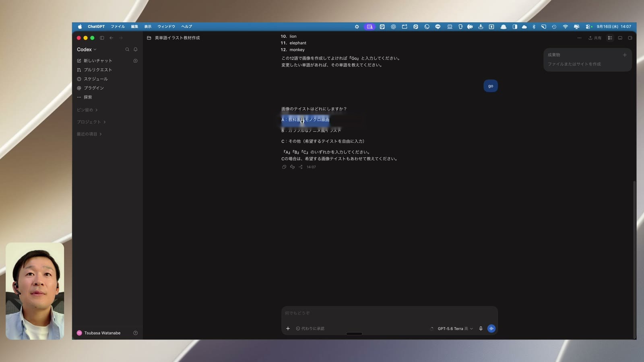Focus the 何でもどうぞ message input
This screenshot has height=362, width=644.
pyautogui.click(x=390, y=313)
